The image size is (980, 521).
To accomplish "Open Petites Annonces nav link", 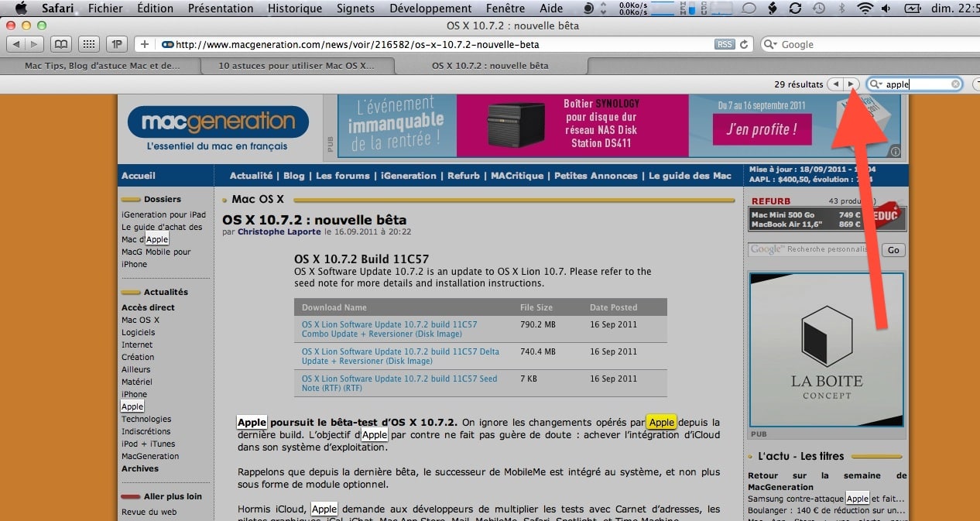I will pyautogui.click(x=597, y=176).
